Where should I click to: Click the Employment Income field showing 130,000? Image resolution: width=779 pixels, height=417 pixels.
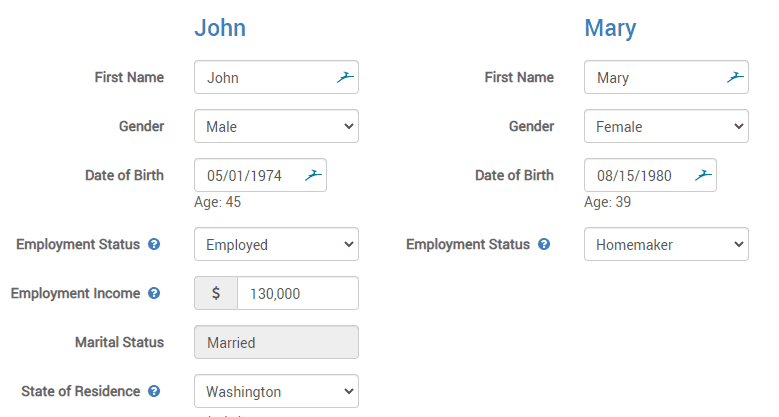298,293
